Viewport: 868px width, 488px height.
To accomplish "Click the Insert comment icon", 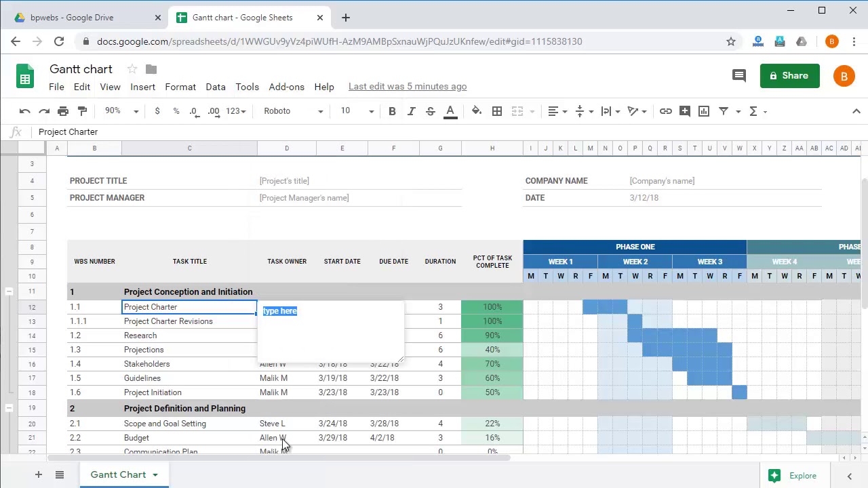I will (685, 111).
